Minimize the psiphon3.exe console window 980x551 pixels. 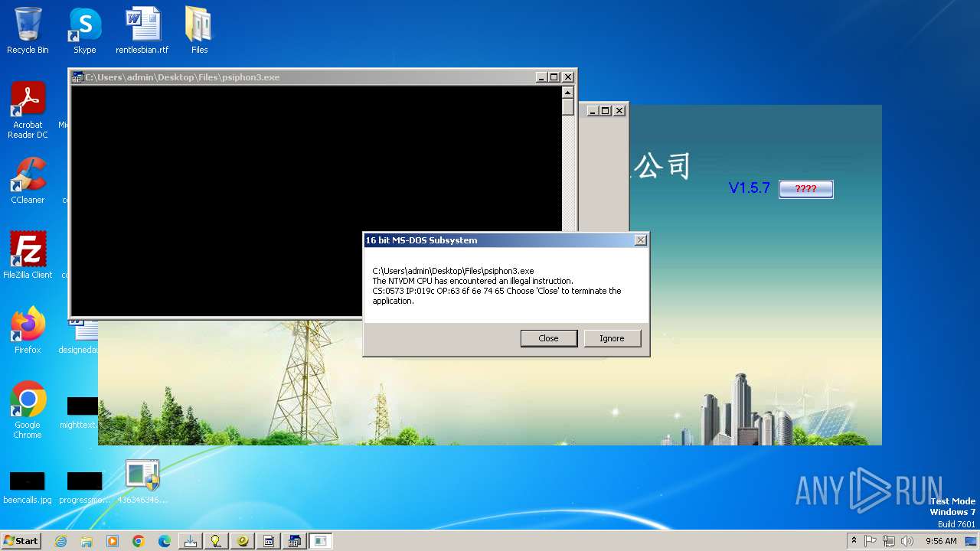(x=541, y=77)
